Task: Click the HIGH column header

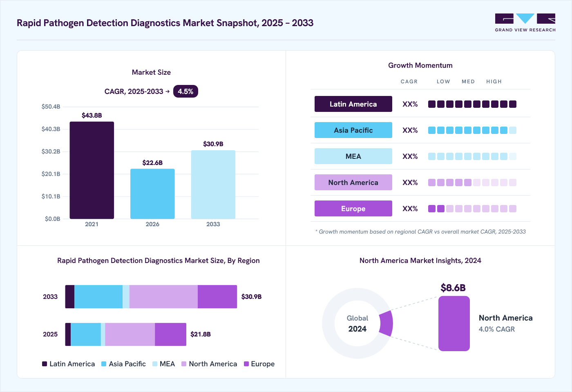Action: click(x=494, y=82)
